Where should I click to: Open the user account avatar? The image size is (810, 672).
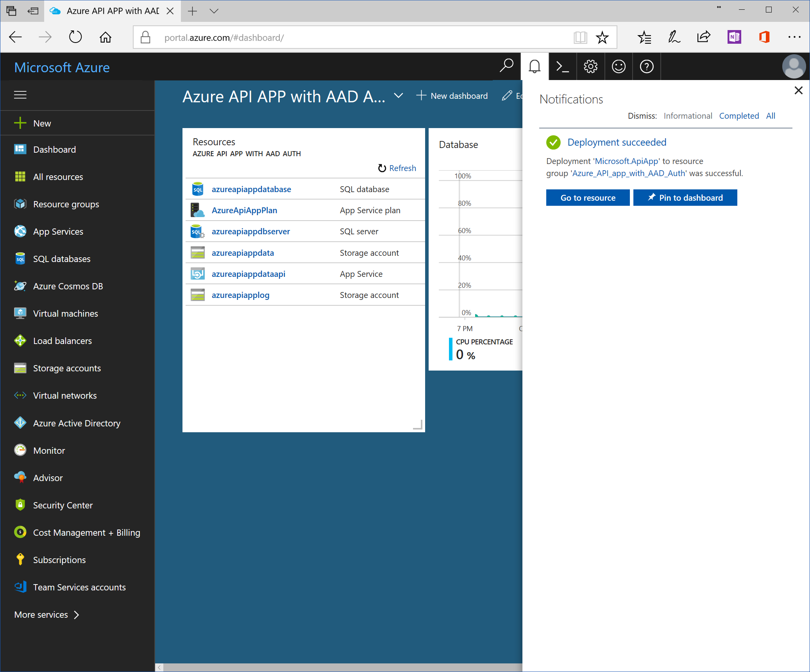click(x=794, y=67)
